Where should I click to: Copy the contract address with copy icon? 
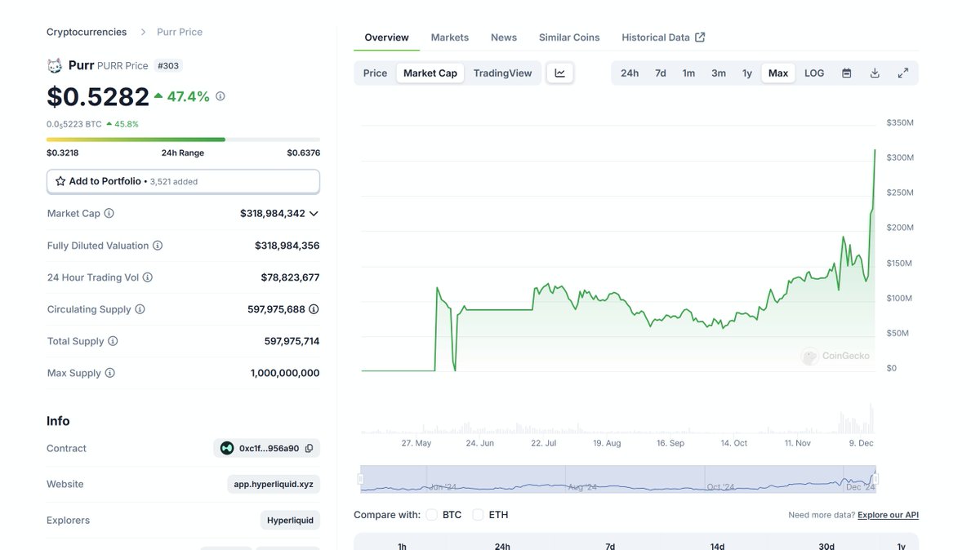(x=310, y=448)
